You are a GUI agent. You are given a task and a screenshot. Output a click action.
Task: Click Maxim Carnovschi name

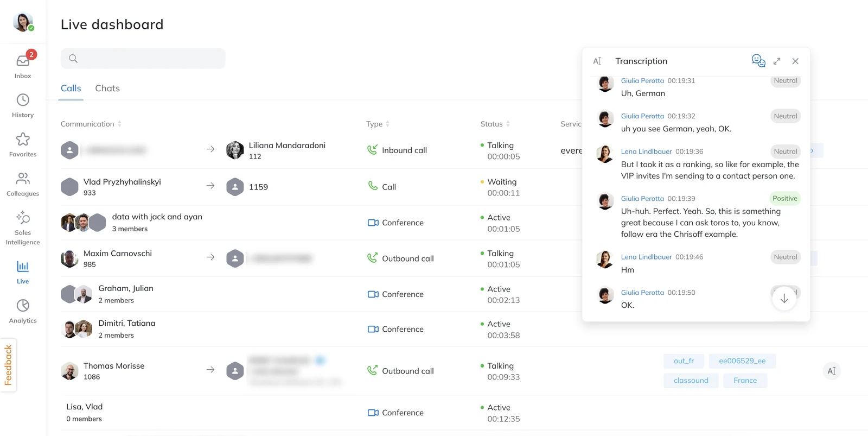click(118, 254)
